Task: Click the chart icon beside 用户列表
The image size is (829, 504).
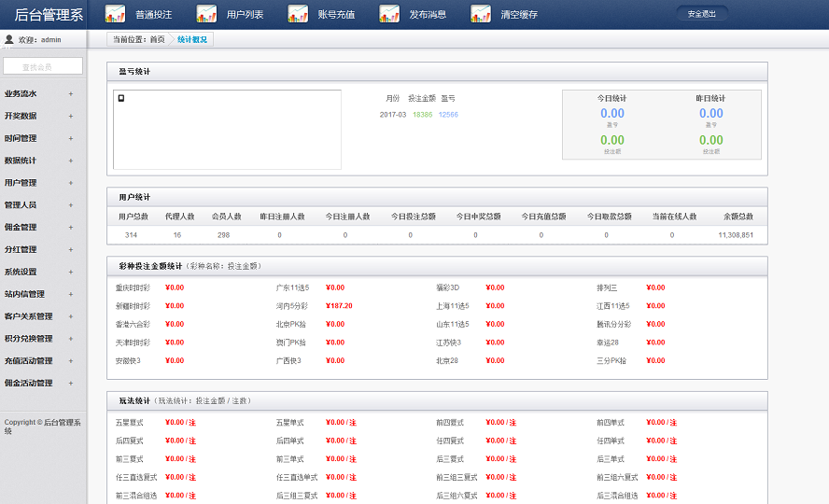Action: coord(206,14)
